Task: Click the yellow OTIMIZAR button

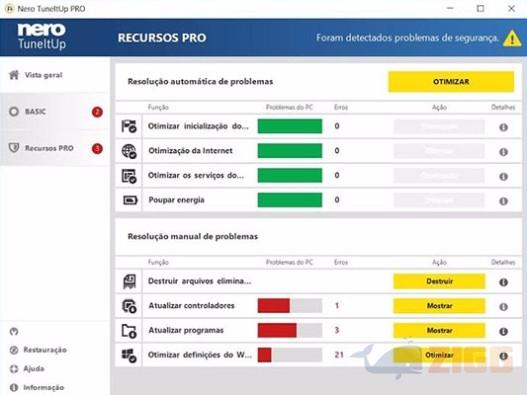Action: [x=451, y=82]
